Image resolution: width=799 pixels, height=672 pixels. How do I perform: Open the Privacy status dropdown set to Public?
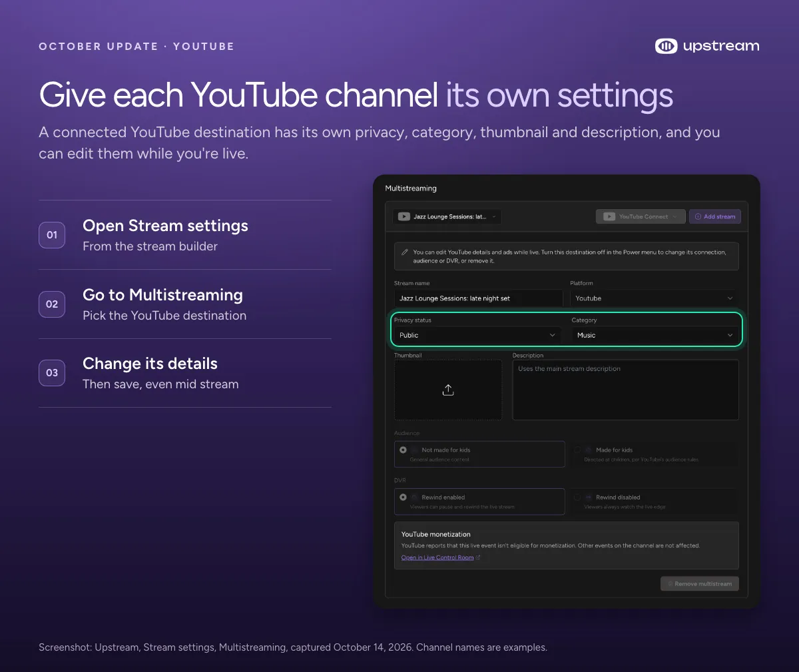coord(477,335)
